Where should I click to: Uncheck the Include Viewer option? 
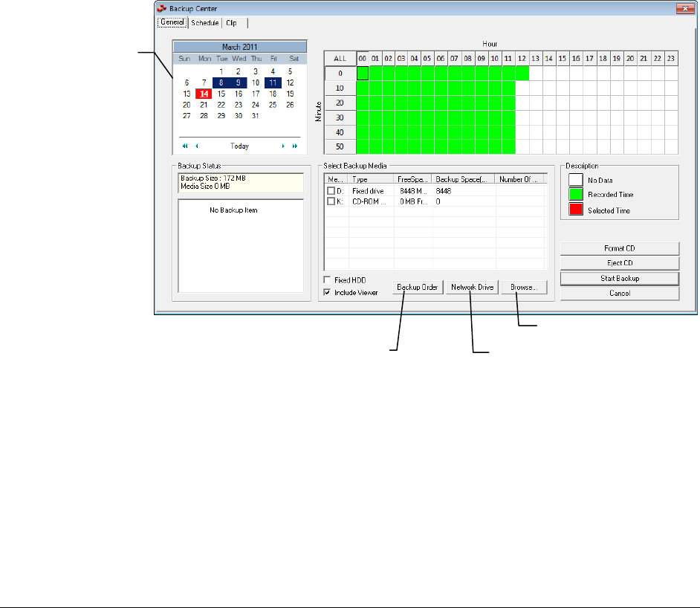coord(328,293)
